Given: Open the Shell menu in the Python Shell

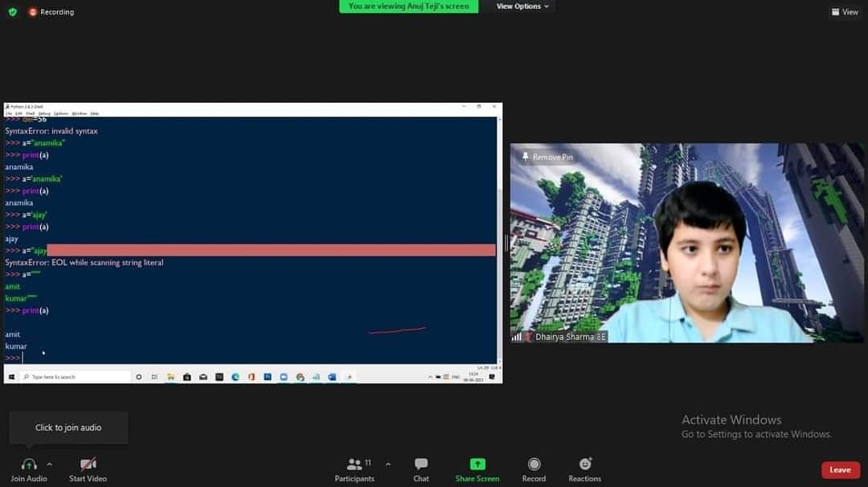Looking at the screenshot, I should coord(30,113).
